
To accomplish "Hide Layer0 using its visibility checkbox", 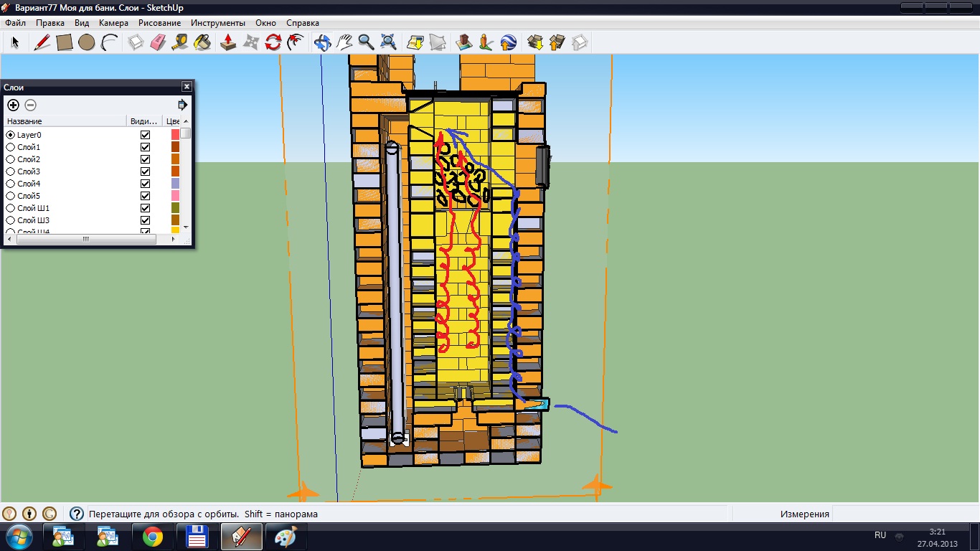I will point(146,135).
